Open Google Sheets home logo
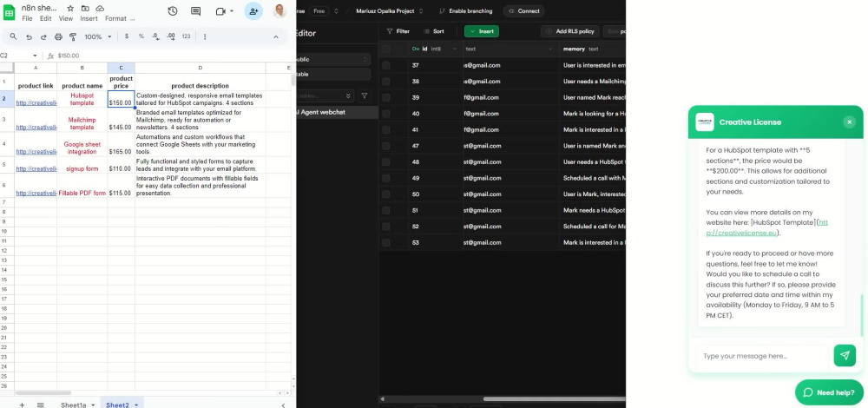This screenshot has width=868, height=408. click(10, 12)
